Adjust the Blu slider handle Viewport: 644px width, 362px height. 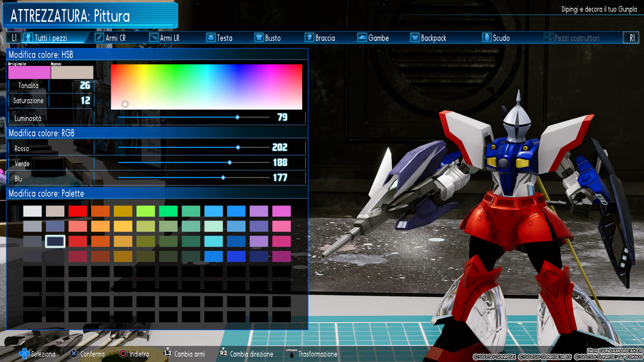click(223, 178)
